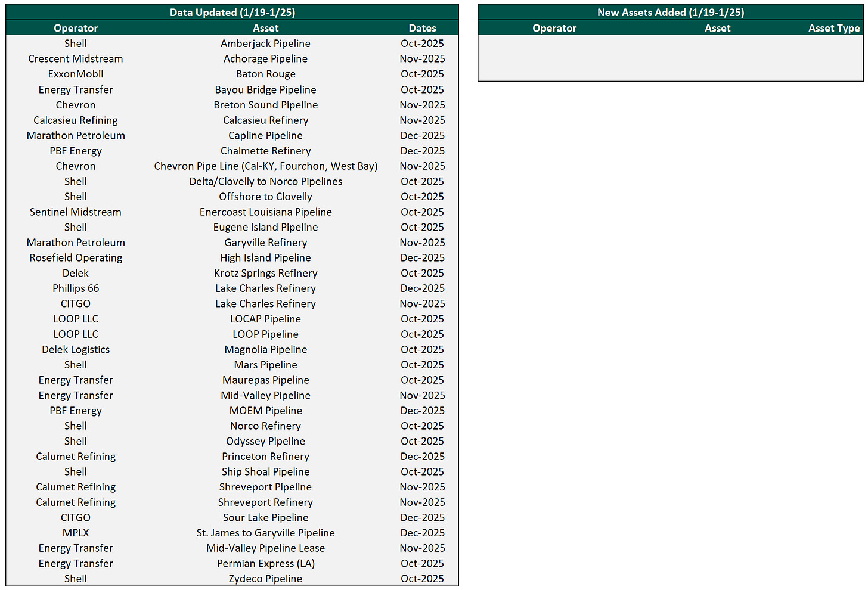
Task: Select the 'Mars Pipeline' cell
Action: coord(265,365)
